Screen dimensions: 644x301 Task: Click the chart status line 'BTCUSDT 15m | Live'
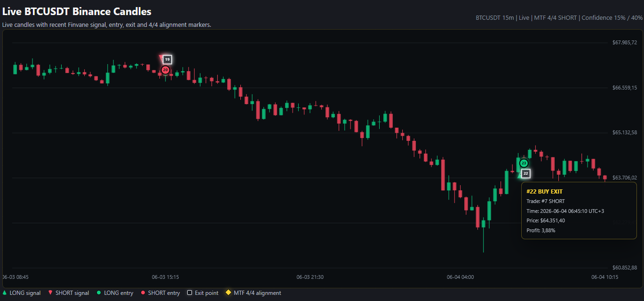502,18
